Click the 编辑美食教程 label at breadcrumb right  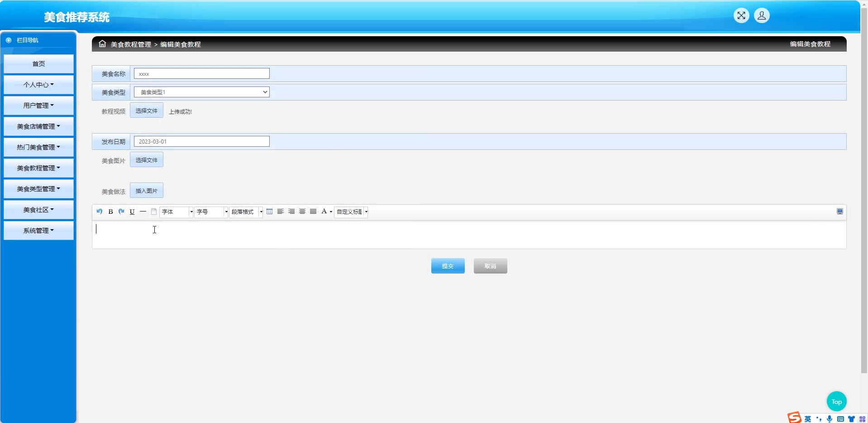(x=810, y=44)
